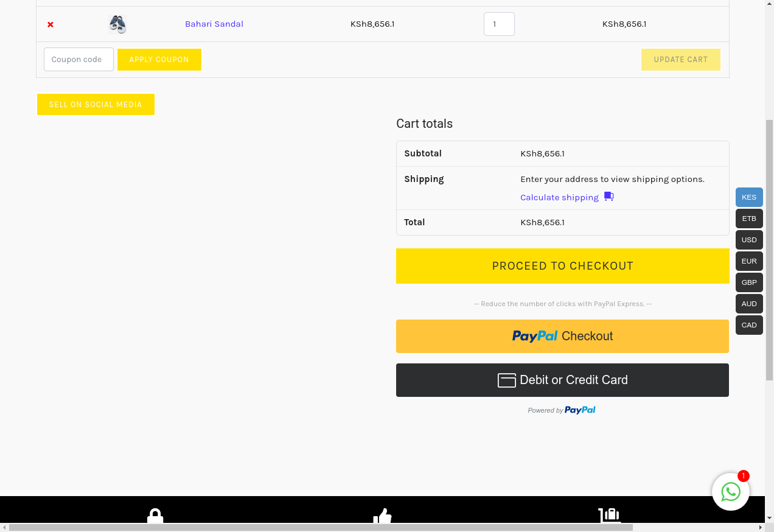Click the Bahari Sandal product thumbnail
The image size is (774, 532).
[117, 24]
